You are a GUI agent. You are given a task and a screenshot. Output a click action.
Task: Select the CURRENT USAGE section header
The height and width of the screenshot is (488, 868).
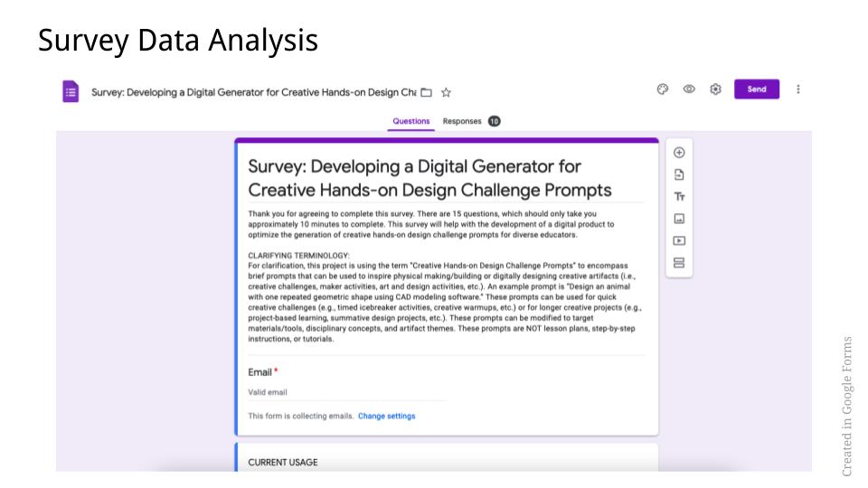283,463
